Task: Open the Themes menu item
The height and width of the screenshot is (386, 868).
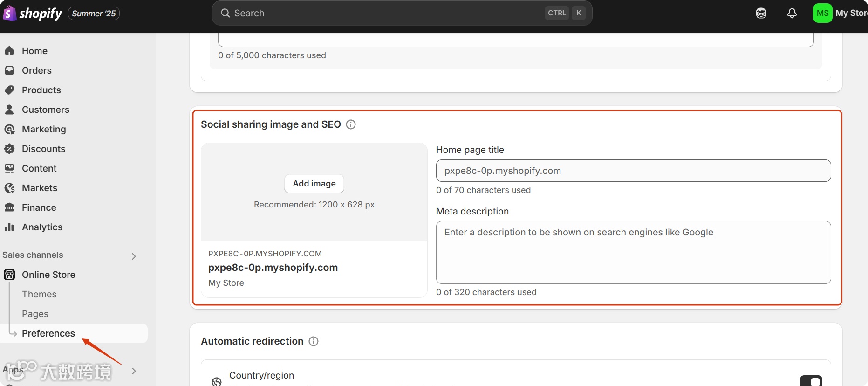Action: [39, 294]
